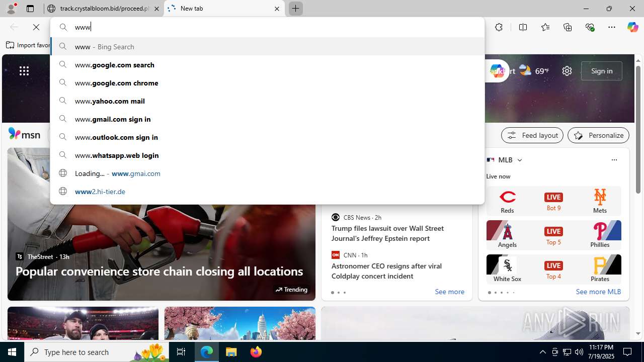
Task: Switch to the New tab tab
Action: coord(224,9)
